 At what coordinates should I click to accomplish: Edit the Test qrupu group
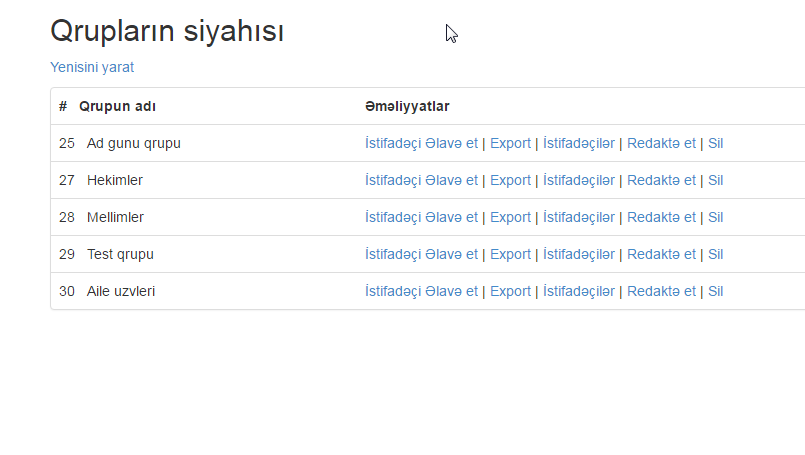[x=661, y=254]
